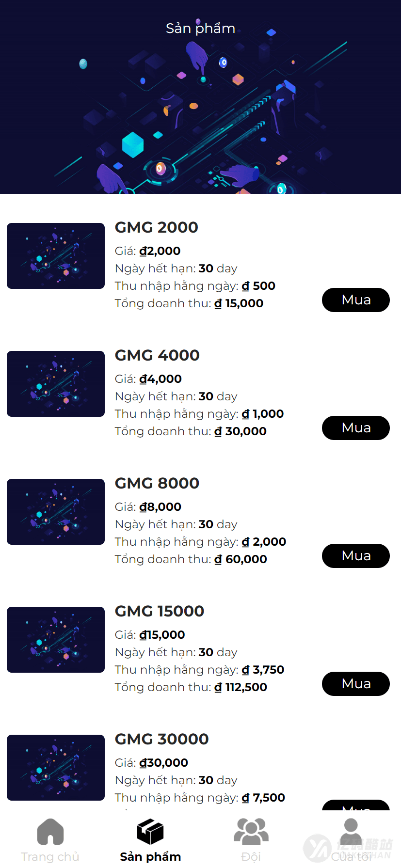Open the Đội team icon
The image size is (401, 868).
[x=251, y=831]
